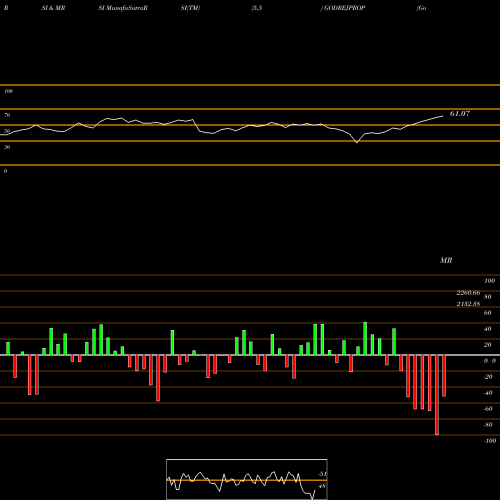The width and height of the screenshot is (500, 500).
Task: Open the mini RSI thumbnail chart at bottom
Action: (x=247, y=479)
